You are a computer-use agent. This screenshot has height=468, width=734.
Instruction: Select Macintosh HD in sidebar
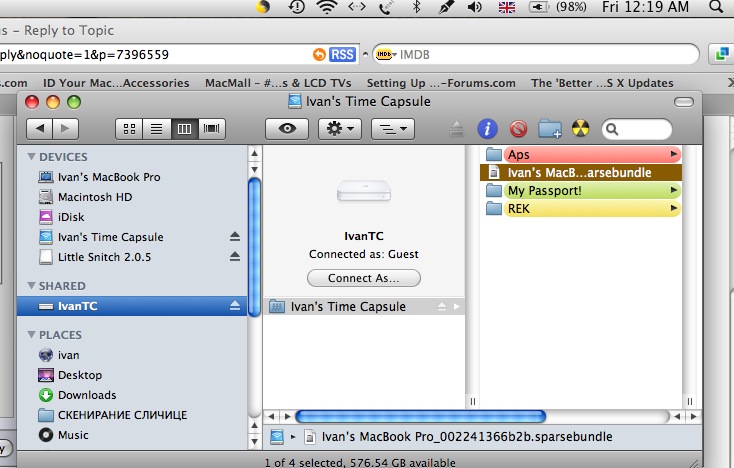[132, 197]
